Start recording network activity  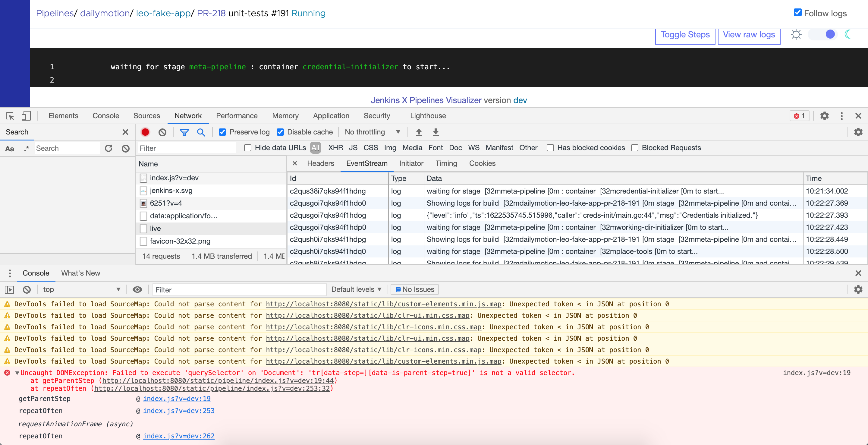[x=145, y=132]
